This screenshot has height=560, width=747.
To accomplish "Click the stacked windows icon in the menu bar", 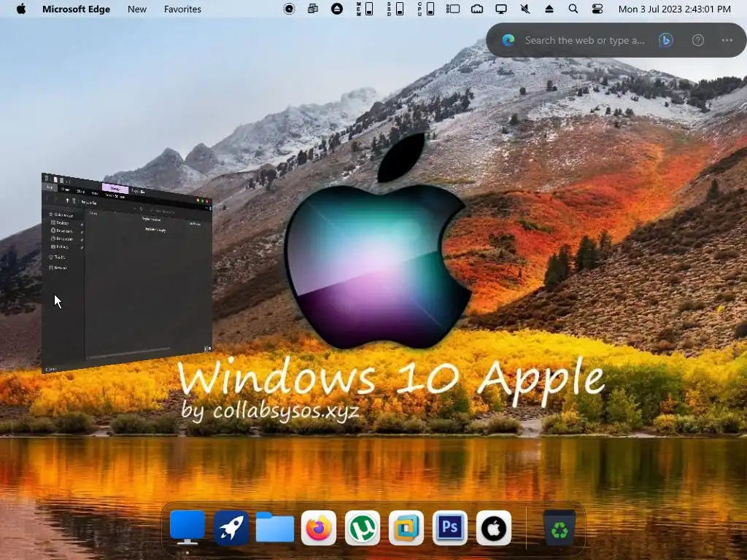I will 313,9.
